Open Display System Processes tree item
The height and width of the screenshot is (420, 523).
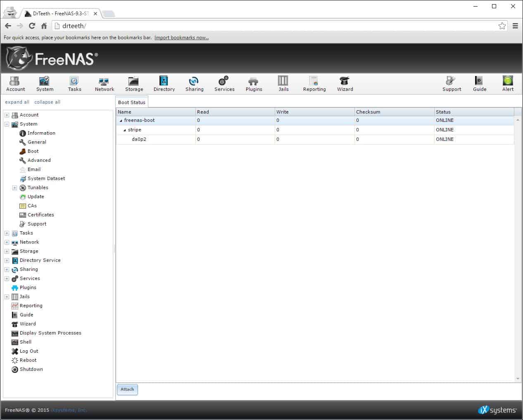tap(46, 333)
